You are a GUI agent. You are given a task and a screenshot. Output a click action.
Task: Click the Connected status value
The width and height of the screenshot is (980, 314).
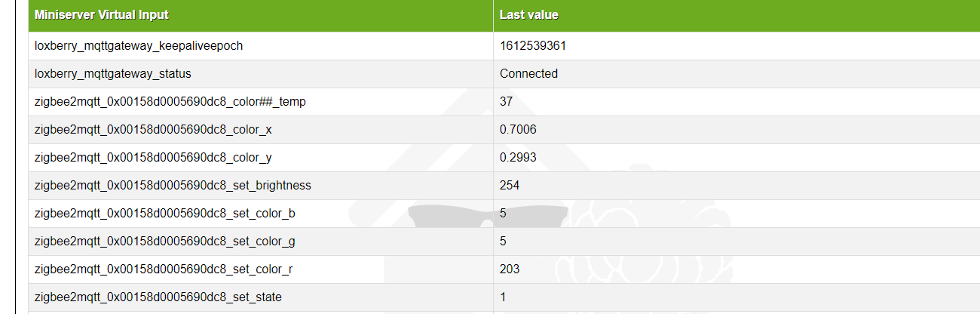(x=528, y=74)
